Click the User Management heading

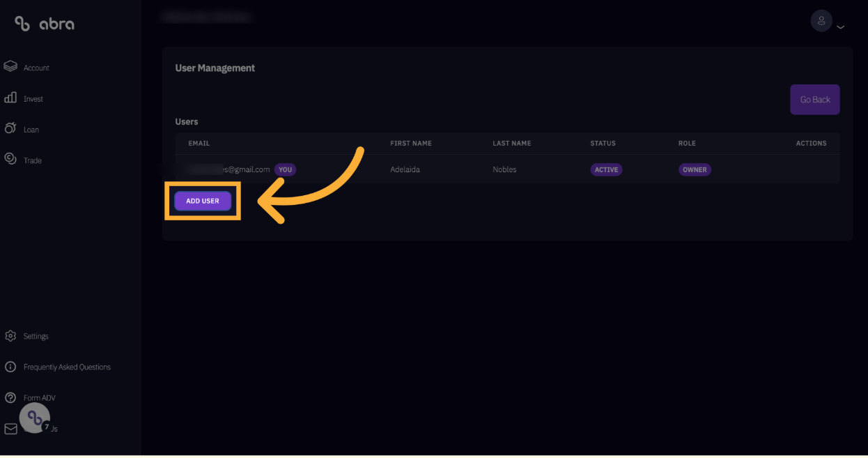[215, 68]
